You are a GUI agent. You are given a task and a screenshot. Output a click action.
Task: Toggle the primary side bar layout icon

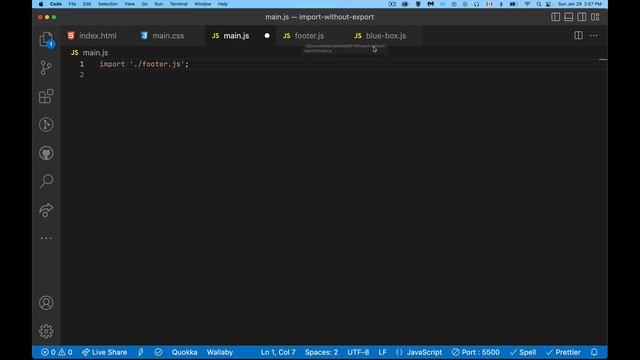[x=556, y=17]
